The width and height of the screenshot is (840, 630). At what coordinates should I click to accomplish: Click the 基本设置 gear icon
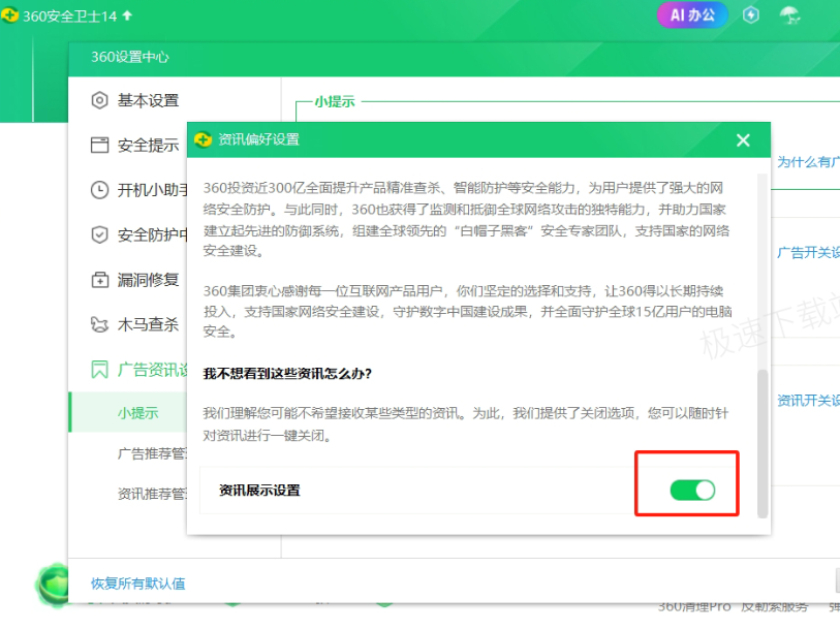click(x=100, y=100)
